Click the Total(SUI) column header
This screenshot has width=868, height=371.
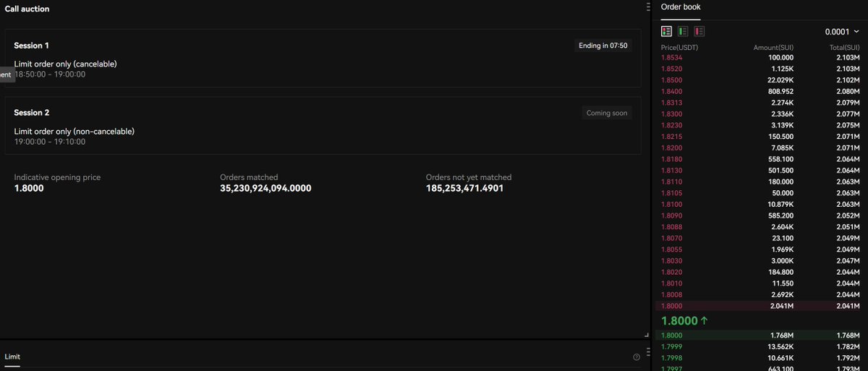click(x=844, y=47)
